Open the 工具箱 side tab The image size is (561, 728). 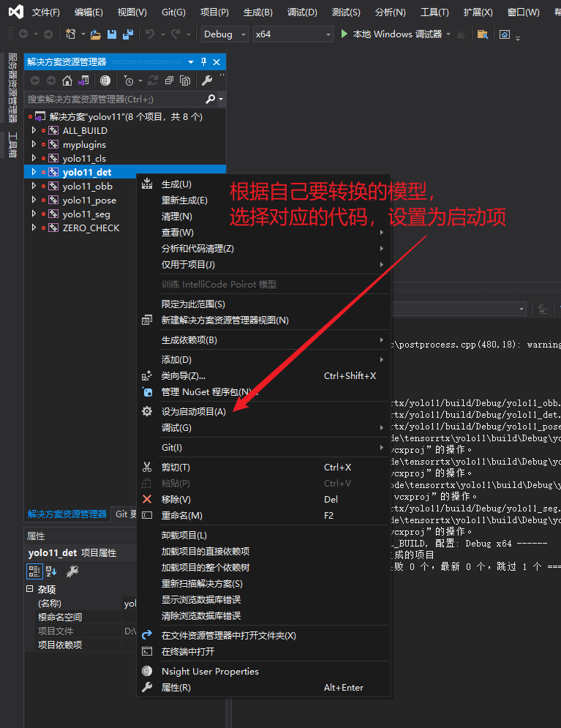click(12, 145)
